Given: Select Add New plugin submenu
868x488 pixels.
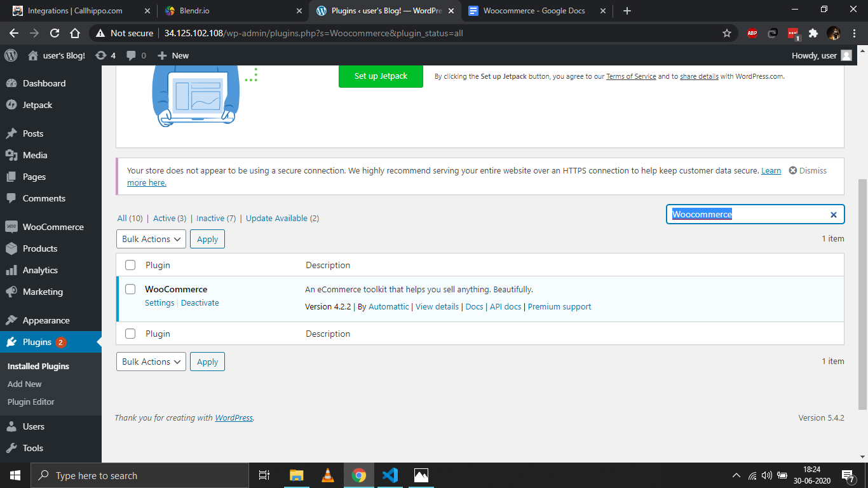Looking at the screenshot, I should pyautogui.click(x=25, y=384).
